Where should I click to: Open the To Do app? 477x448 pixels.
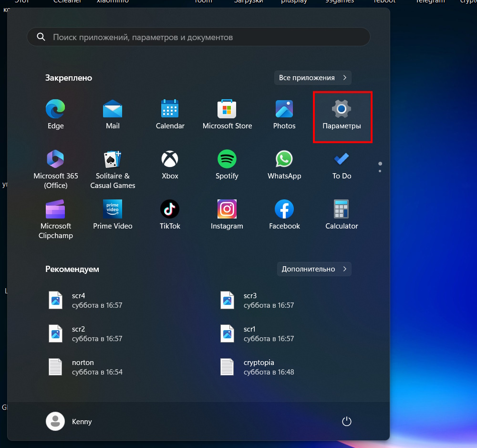click(x=342, y=166)
